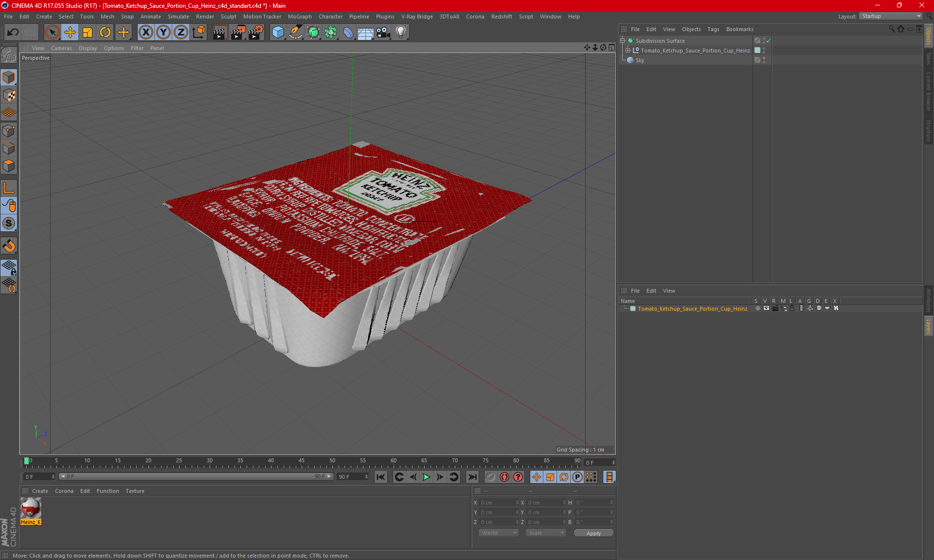Collapse Subdivision Surface tree item
Screen dimensions: 934x560
tap(623, 41)
